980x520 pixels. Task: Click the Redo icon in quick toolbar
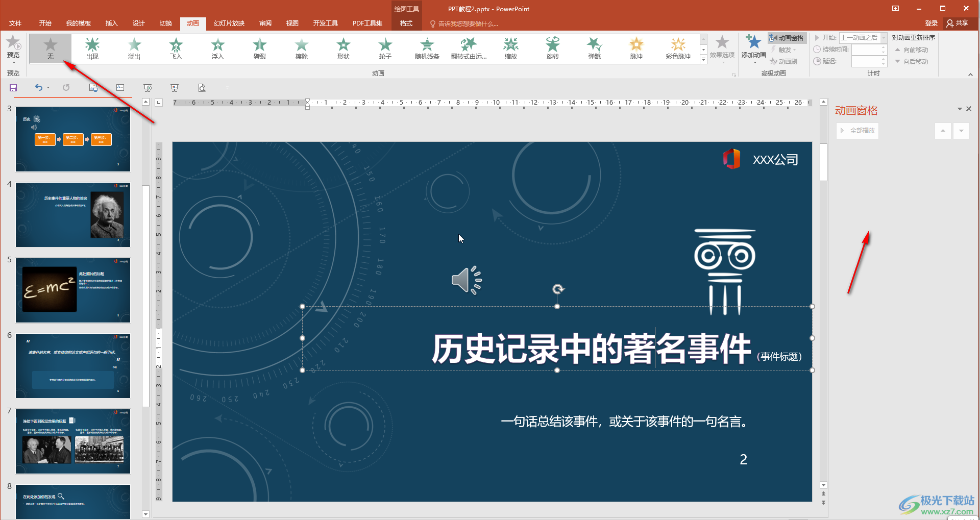(66, 88)
